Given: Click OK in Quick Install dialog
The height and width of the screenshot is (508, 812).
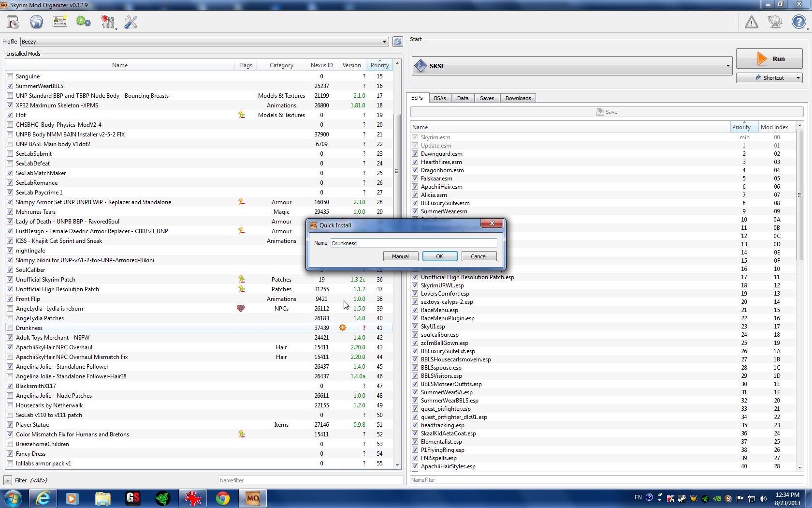Looking at the screenshot, I should coord(439,256).
